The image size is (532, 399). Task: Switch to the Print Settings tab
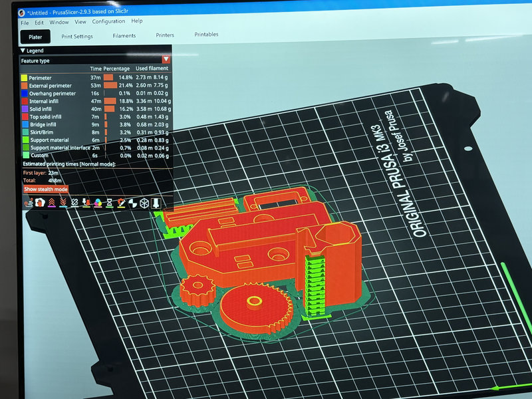(77, 37)
